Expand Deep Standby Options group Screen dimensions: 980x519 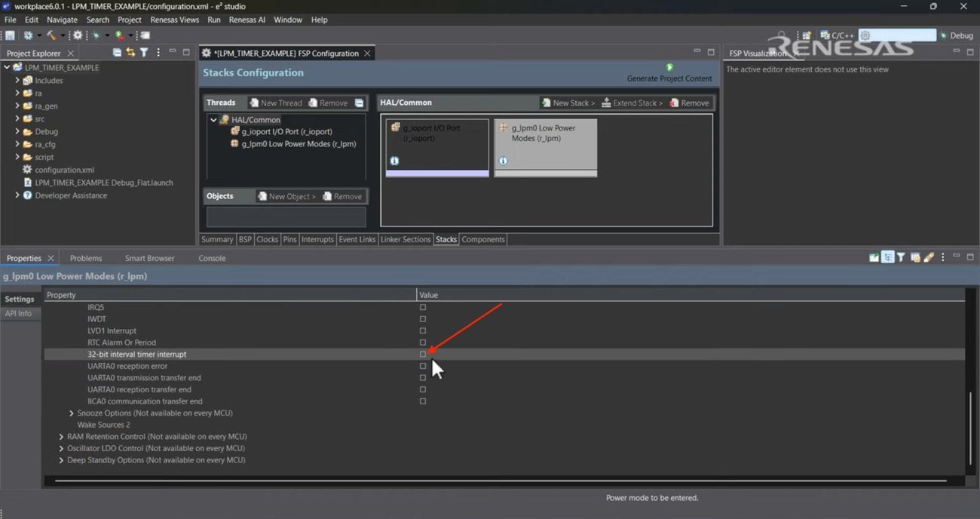(61, 459)
